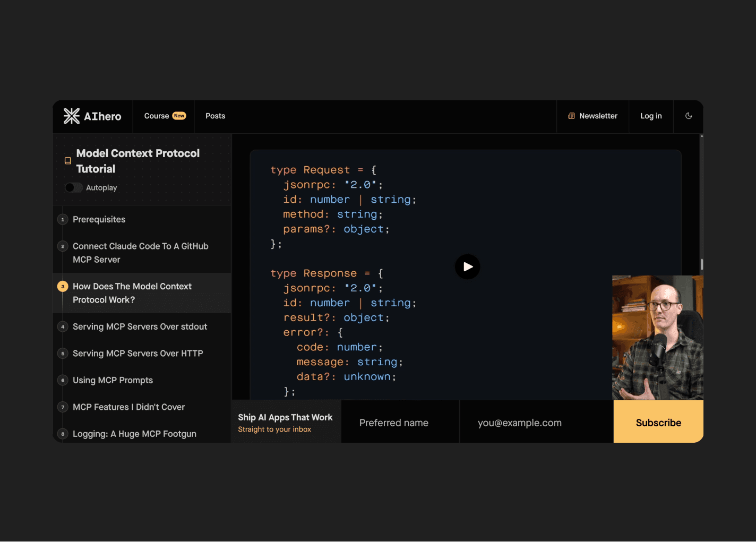Open Serving MCP Servers Over HTTP lesson
Screen dimensions: 756x542
[138, 354]
